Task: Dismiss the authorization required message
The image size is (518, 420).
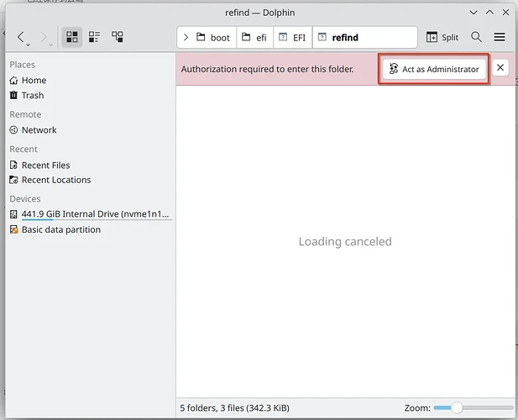Action: pyautogui.click(x=500, y=68)
